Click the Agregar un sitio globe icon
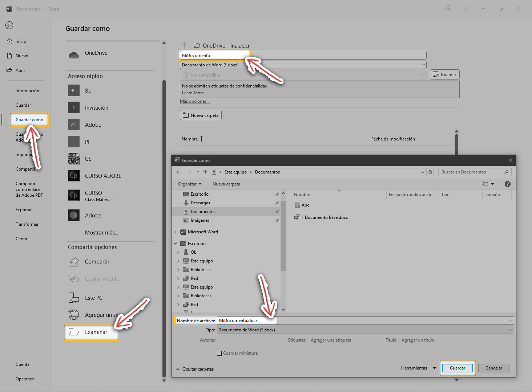This screenshot has height=392, width=532. (x=74, y=315)
